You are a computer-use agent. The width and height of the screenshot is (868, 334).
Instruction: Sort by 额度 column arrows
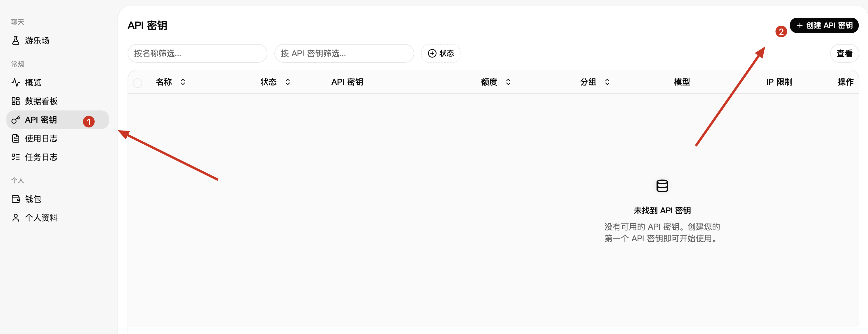pos(508,82)
